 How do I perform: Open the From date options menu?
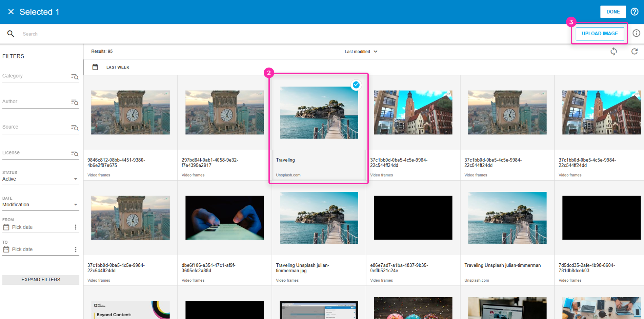[75, 227]
